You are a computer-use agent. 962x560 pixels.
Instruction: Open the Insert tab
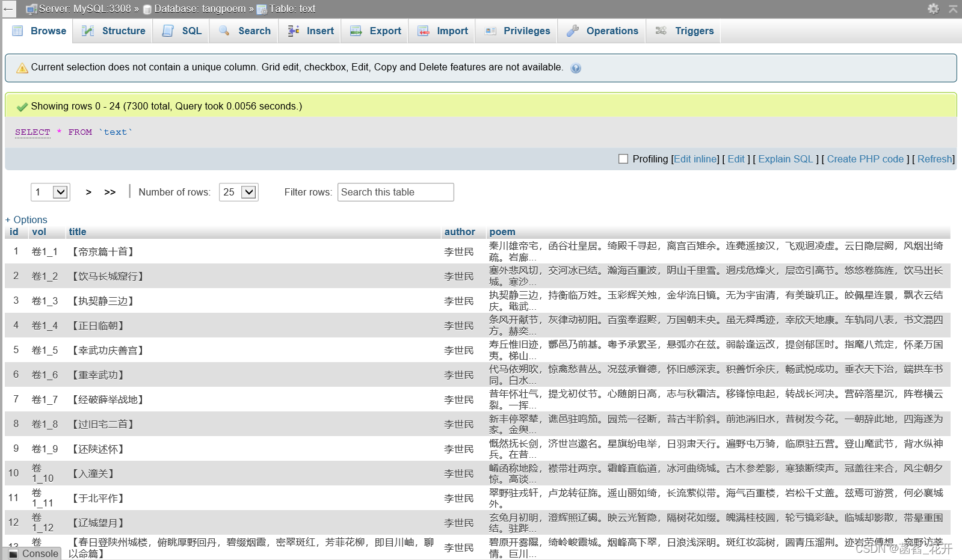coord(310,31)
